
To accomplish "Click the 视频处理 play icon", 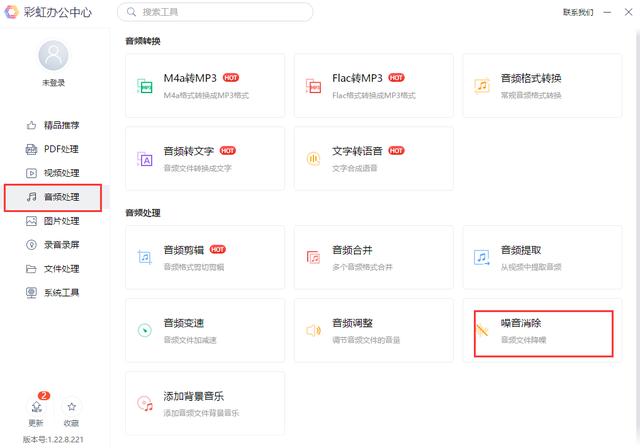I will click(x=31, y=173).
